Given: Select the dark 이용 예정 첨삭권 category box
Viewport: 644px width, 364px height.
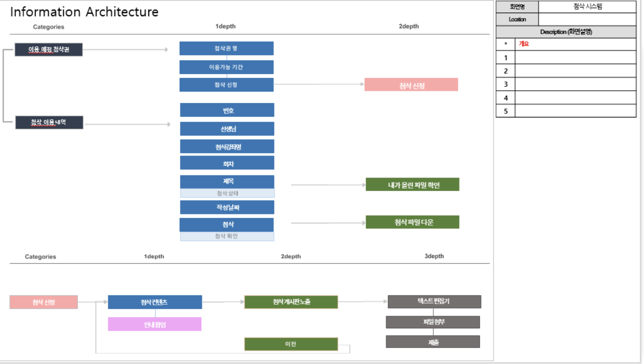Looking at the screenshot, I should 49,49.
